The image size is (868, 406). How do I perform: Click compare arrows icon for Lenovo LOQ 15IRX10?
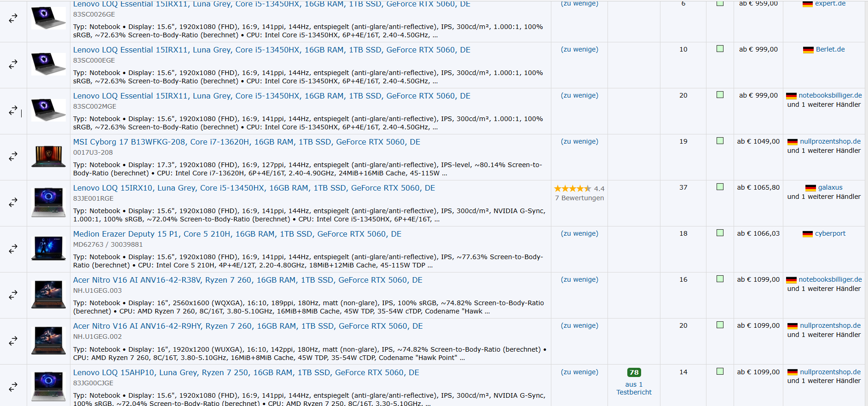tap(13, 203)
